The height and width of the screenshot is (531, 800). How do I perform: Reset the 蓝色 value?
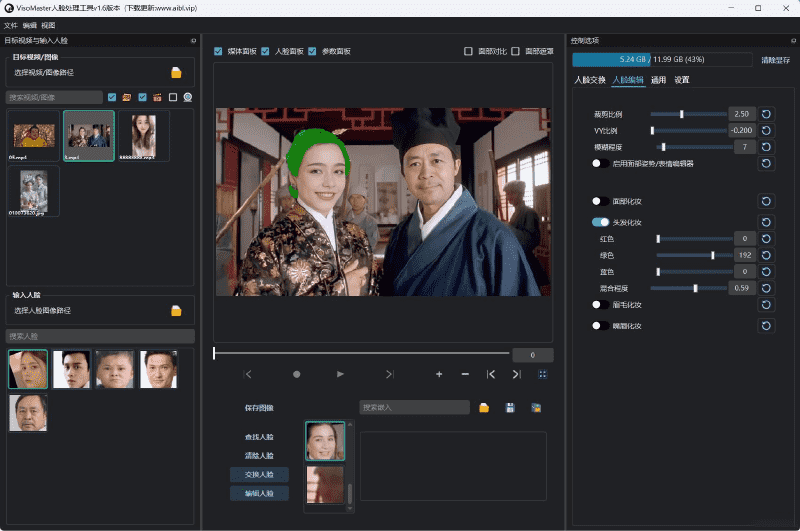766,271
